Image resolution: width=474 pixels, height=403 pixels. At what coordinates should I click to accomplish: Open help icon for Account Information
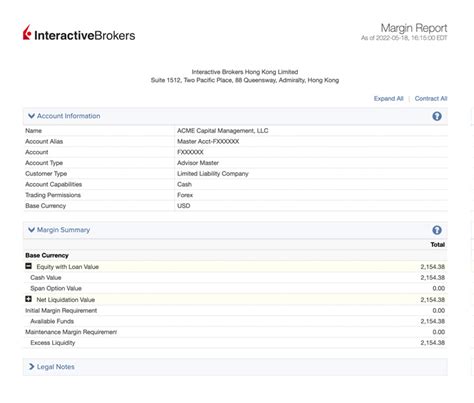[x=437, y=116]
